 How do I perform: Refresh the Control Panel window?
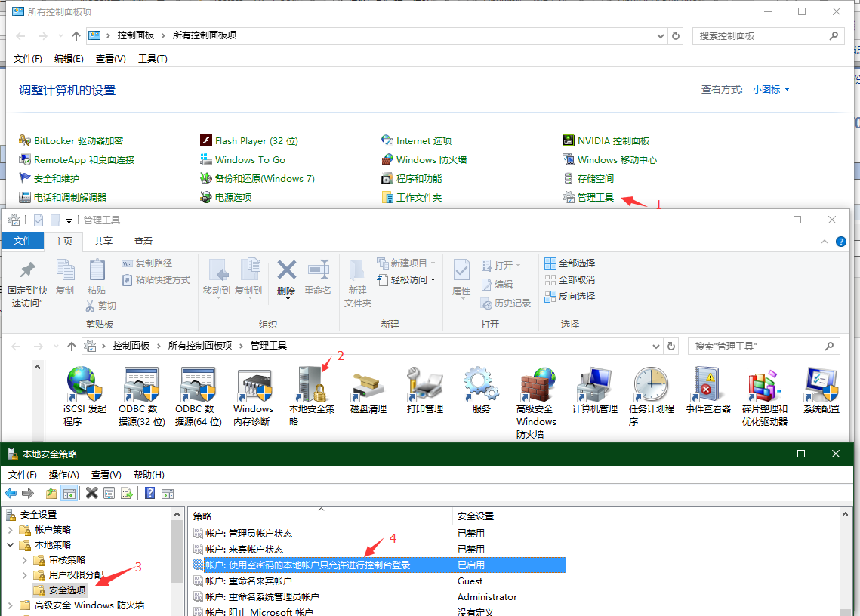tap(676, 36)
